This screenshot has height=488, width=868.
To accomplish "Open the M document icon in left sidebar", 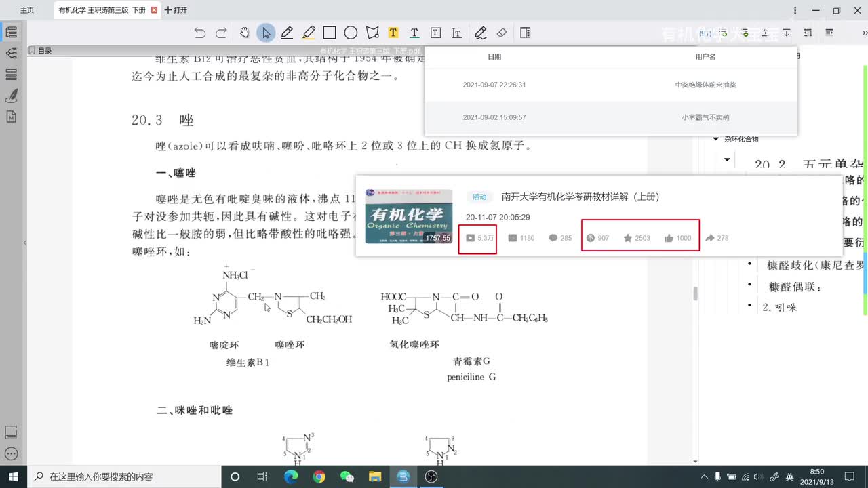I will pos(11,117).
